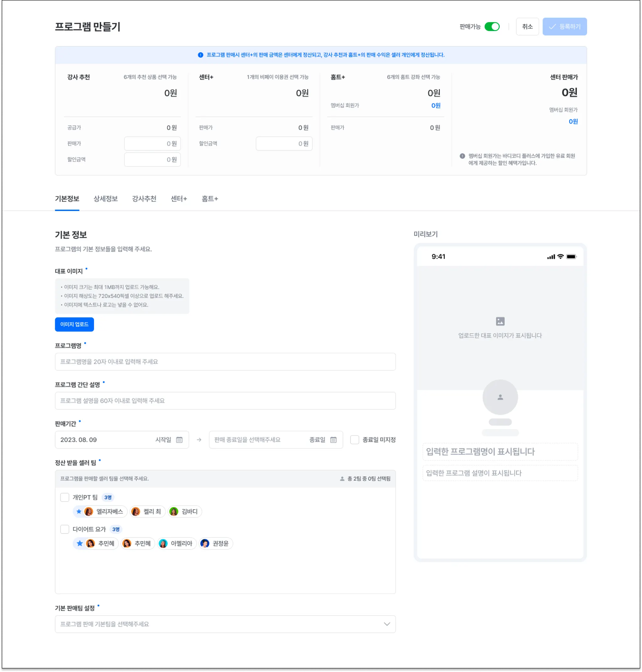Switch to the 홈트+ tab

point(210,199)
